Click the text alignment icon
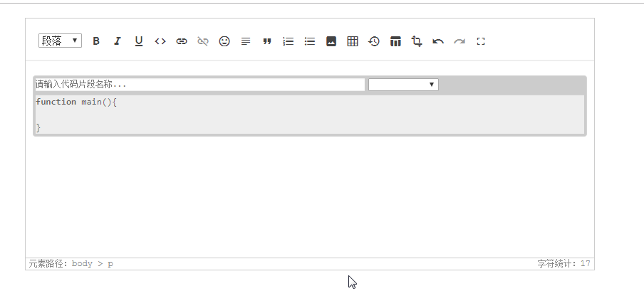 [246, 41]
